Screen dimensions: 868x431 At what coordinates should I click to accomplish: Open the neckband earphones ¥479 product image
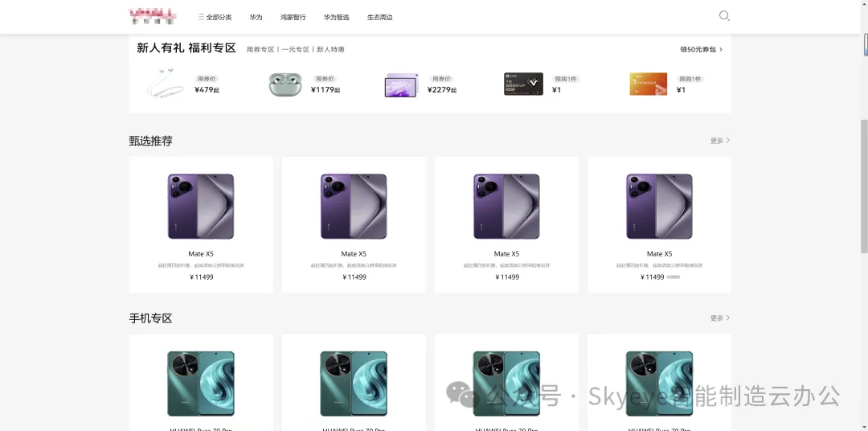[165, 83]
